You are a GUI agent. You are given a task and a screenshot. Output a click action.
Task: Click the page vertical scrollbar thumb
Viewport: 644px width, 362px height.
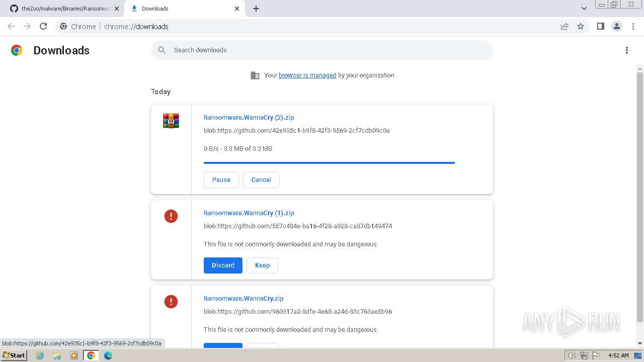pos(640,197)
